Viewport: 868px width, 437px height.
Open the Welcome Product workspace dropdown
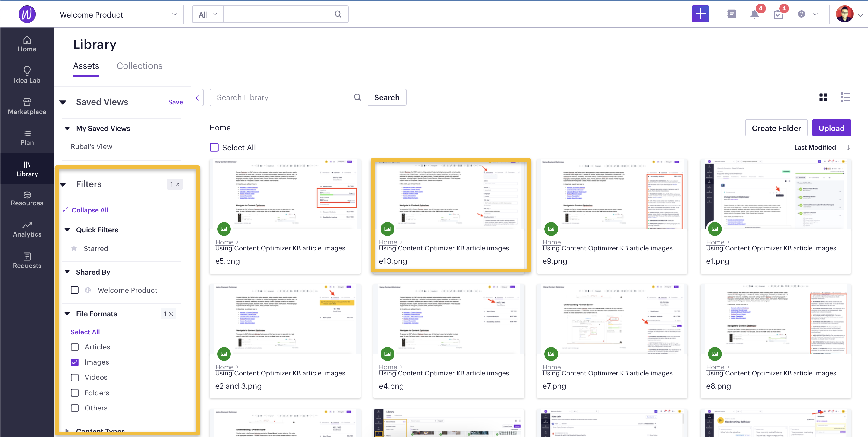119,14
